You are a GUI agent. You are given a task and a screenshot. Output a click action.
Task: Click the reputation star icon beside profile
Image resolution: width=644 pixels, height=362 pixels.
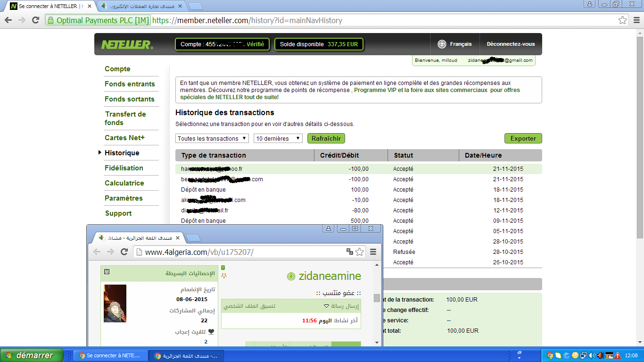(224, 276)
